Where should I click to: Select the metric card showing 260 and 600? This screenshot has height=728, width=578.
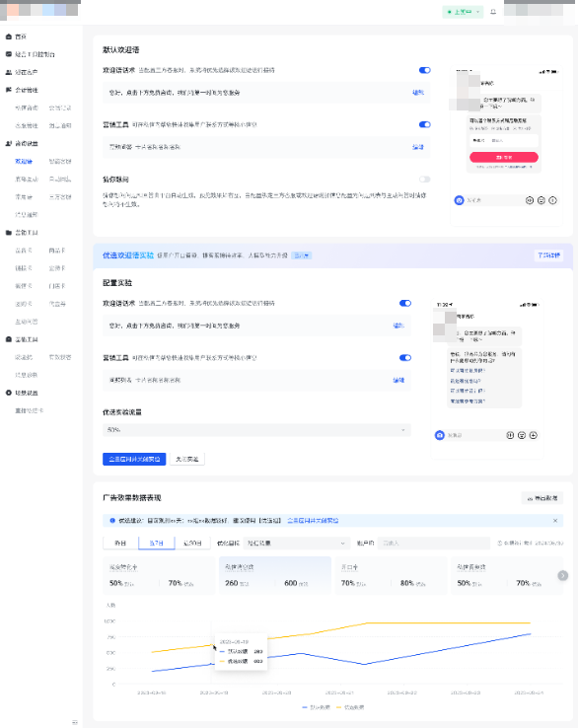(x=275, y=575)
